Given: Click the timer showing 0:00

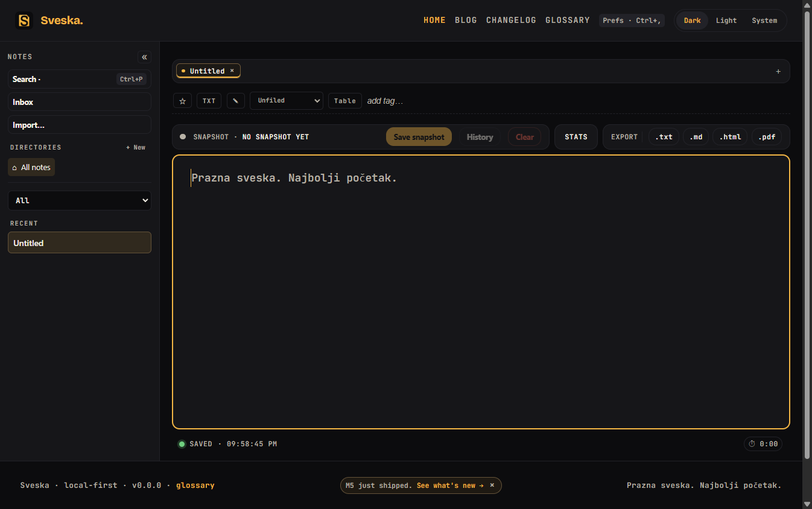Looking at the screenshot, I should tap(763, 444).
